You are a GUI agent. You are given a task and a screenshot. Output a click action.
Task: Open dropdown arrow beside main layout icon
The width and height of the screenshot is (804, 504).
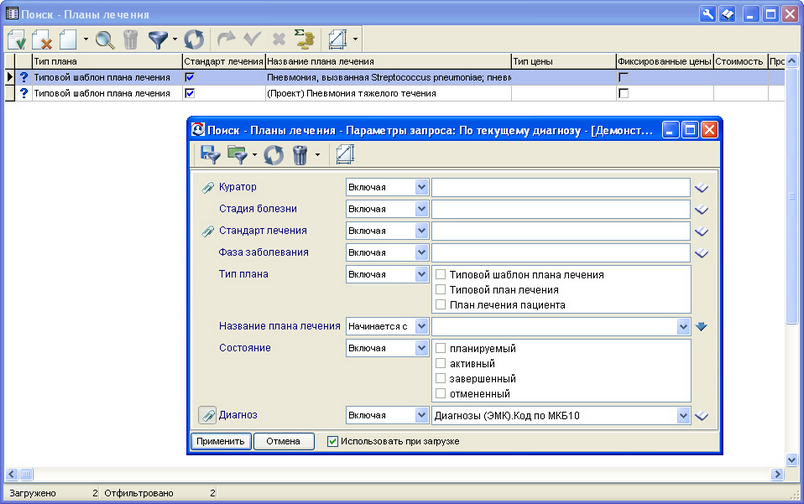tap(355, 39)
